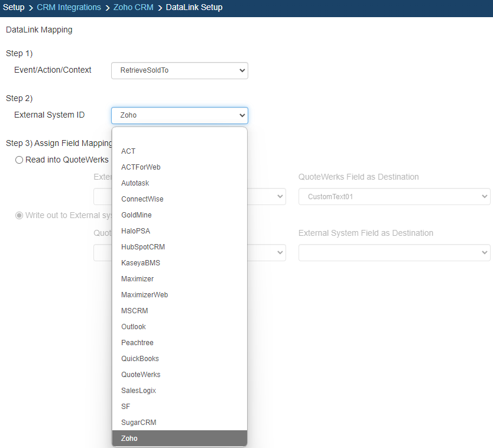Go to CRM Integrations breadcrumb link
The height and width of the screenshot is (448, 493).
pyautogui.click(x=69, y=8)
